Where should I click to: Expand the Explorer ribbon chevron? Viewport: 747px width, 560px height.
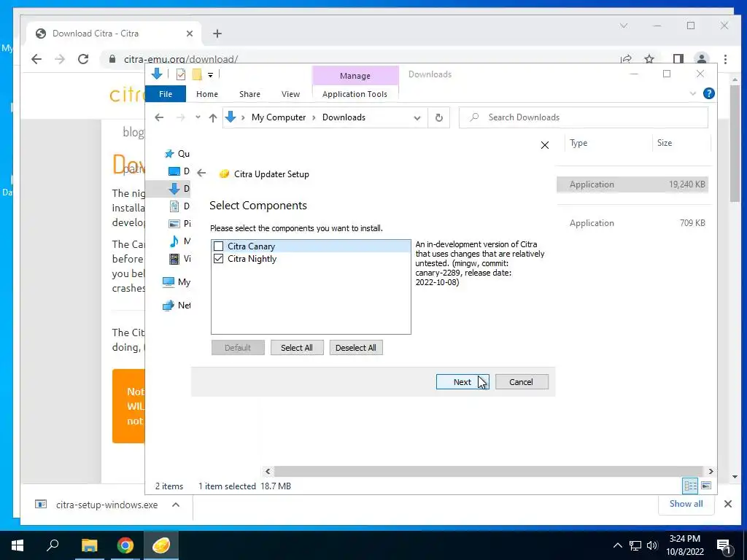693,94
